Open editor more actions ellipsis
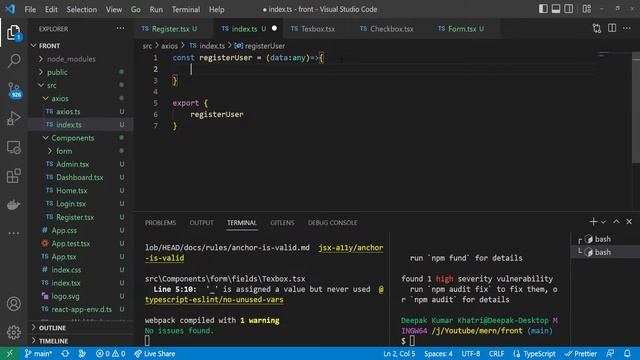Image resolution: width=640 pixels, height=360 pixels. point(627,28)
